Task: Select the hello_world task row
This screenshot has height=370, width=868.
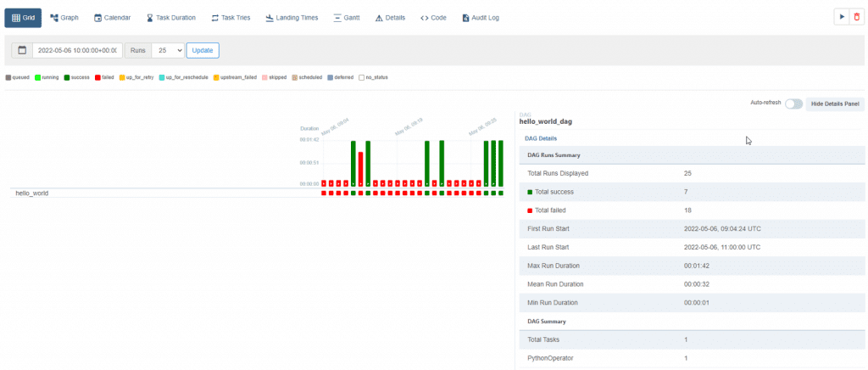Action: 32,193
